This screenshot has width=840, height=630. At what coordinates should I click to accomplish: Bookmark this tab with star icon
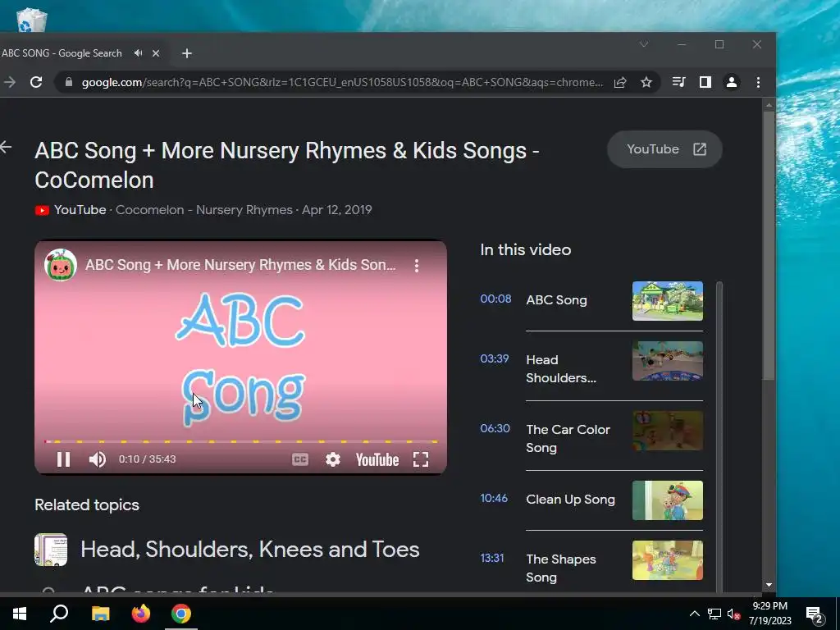point(646,82)
